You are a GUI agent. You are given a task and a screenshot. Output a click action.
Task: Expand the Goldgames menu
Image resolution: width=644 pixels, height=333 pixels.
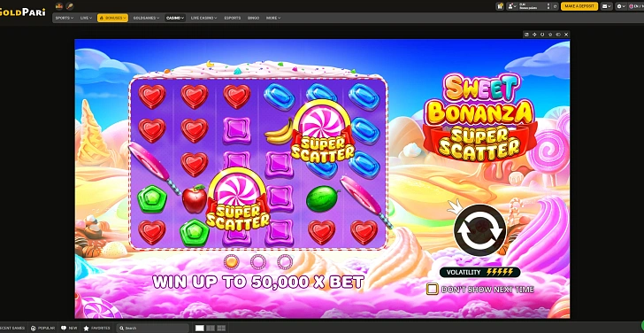(146, 18)
